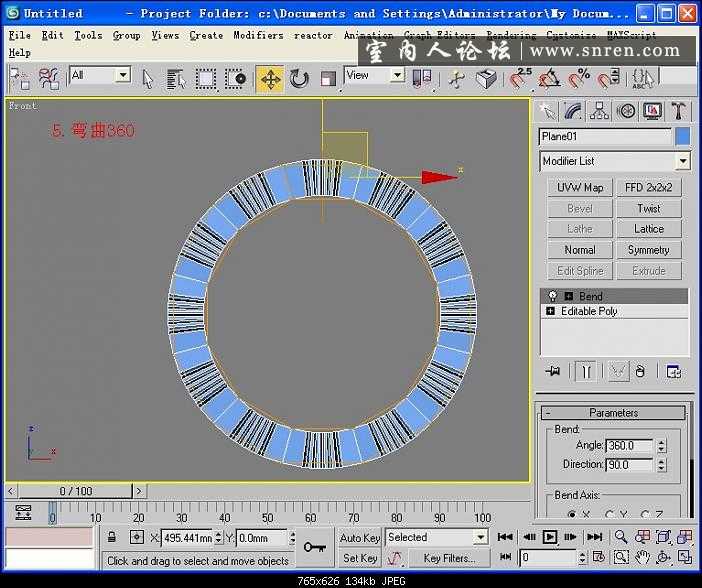Image resolution: width=702 pixels, height=588 pixels.
Task: Click Make Unique stack icon
Action: (618, 371)
